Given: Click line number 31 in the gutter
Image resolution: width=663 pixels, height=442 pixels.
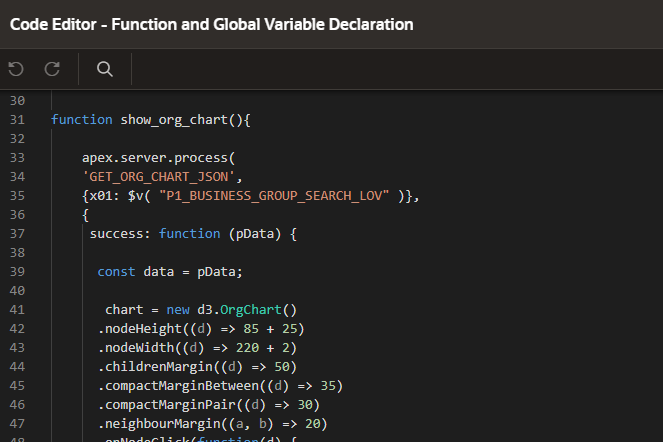Looking at the screenshot, I should [16, 120].
